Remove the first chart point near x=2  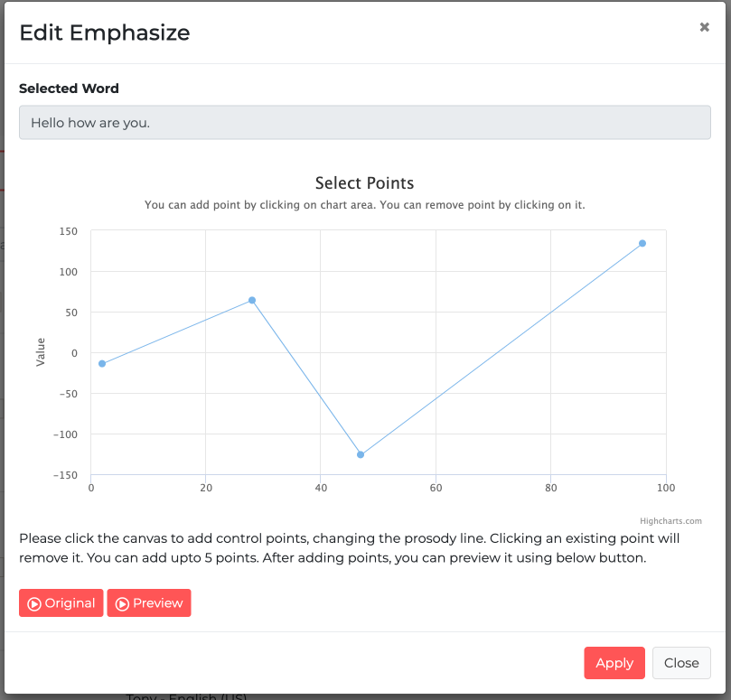(102, 363)
